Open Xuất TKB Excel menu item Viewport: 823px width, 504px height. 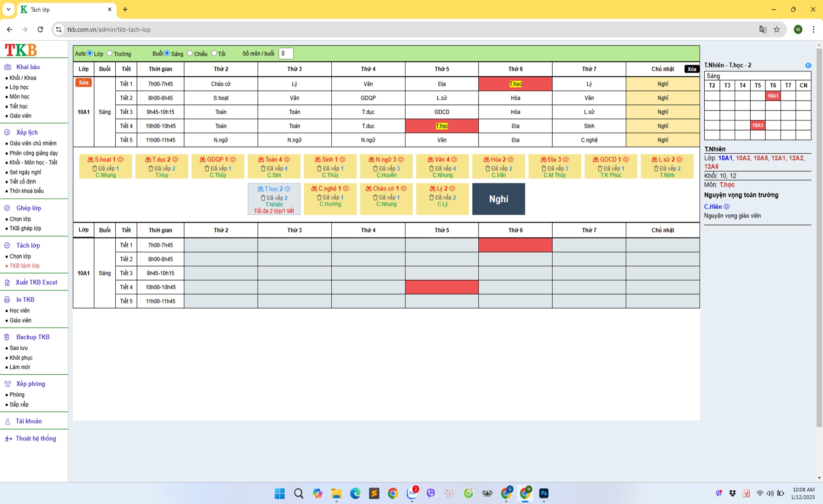(36, 282)
